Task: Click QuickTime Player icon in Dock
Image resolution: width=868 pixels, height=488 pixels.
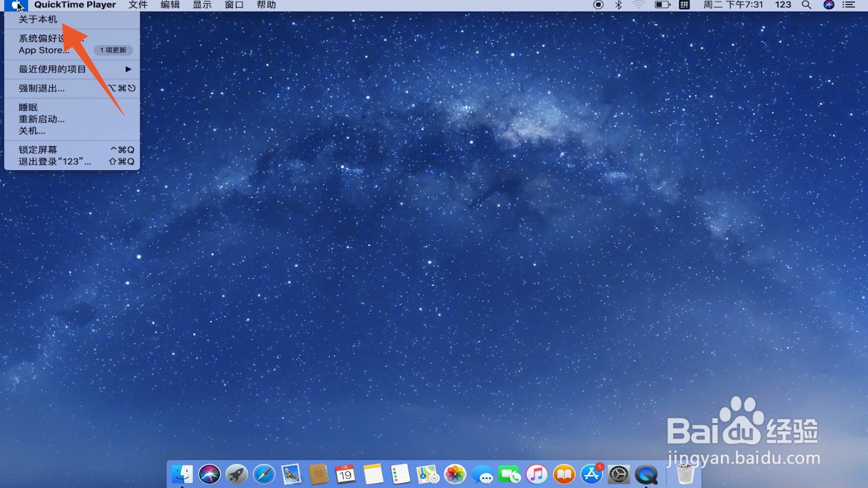Action: 646,474
